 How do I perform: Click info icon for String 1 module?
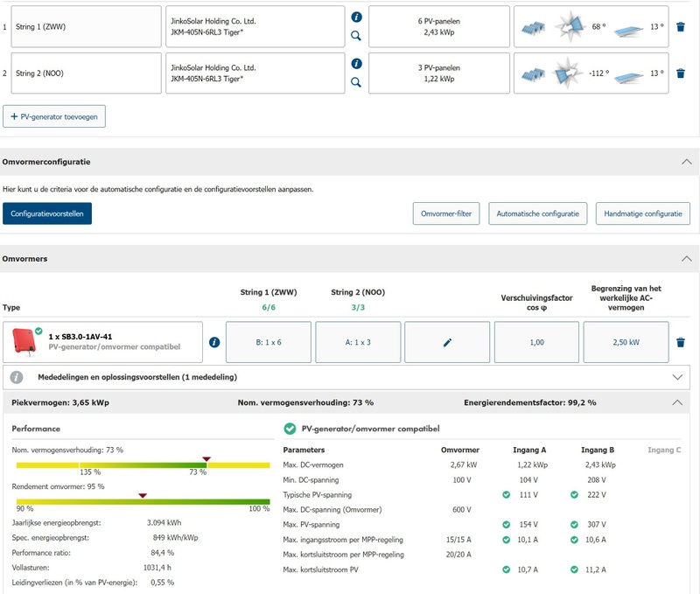tap(356, 17)
